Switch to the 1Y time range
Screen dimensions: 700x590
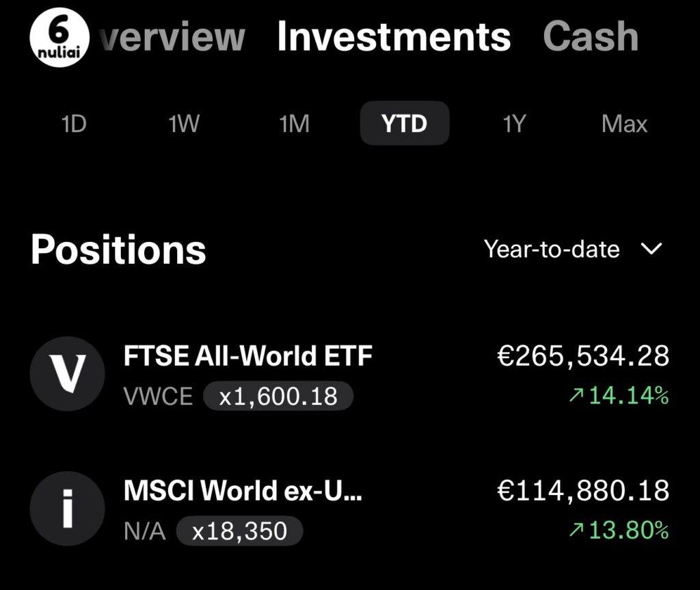pos(514,124)
